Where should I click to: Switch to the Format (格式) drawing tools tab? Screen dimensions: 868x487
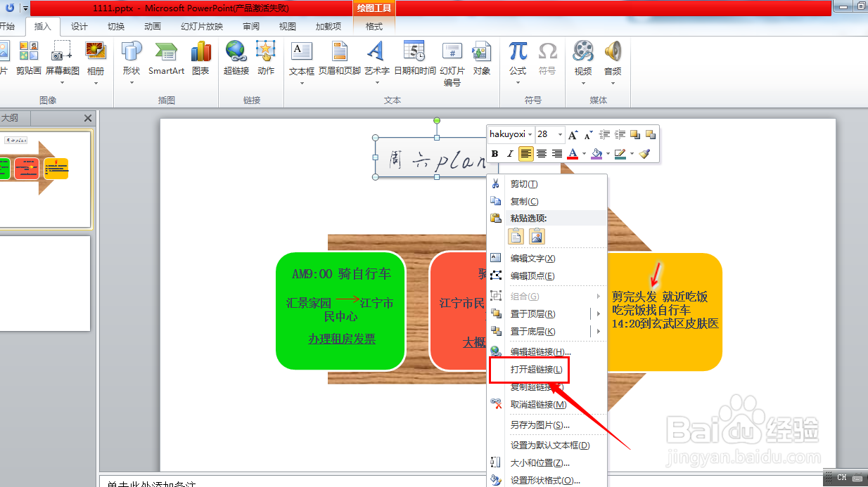374,27
